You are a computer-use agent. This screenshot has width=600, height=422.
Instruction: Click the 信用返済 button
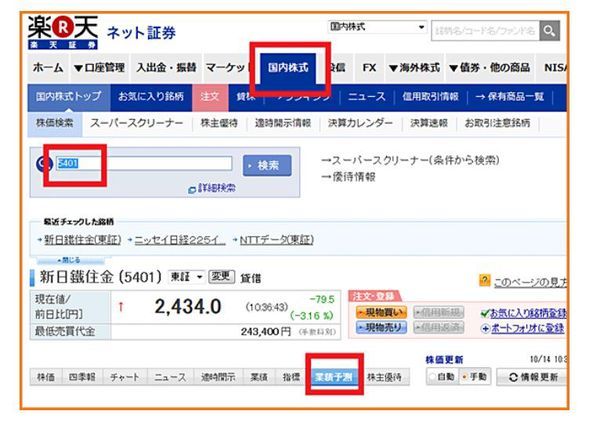pos(439,327)
